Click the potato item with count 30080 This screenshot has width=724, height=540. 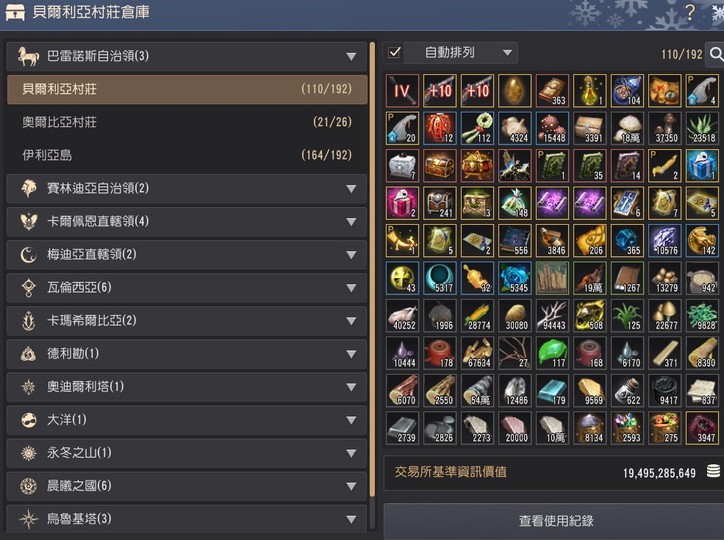coord(515,316)
